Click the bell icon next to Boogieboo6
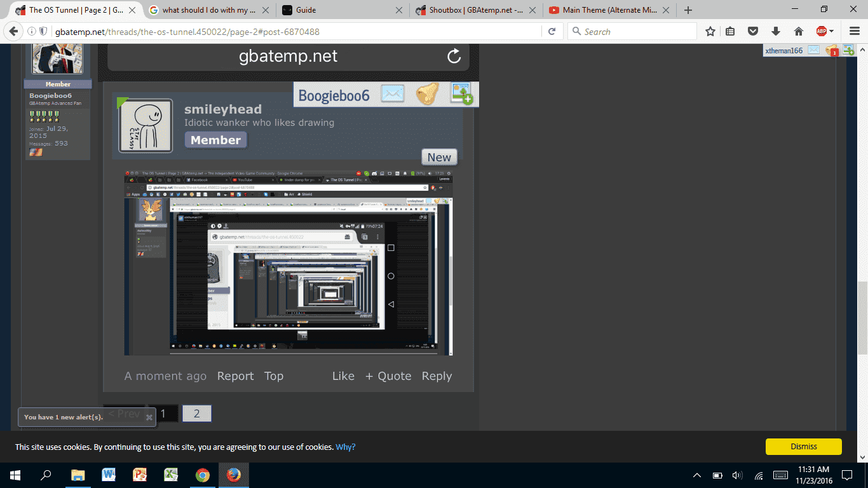868x488 pixels. coord(428,94)
